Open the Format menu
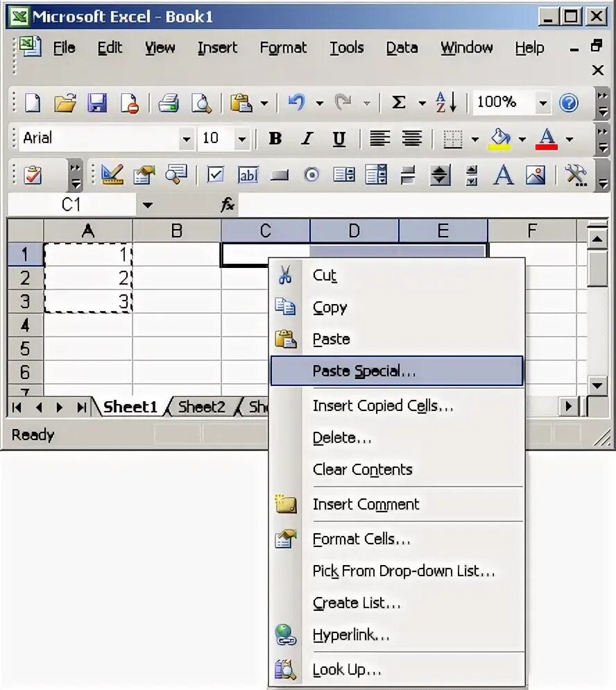This screenshot has height=690, width=616. pos(283,47)
